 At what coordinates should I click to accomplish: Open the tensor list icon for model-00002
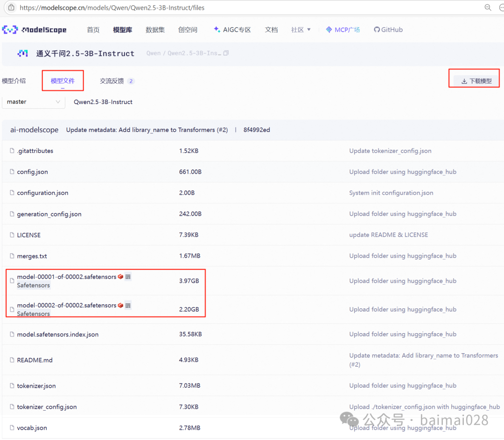(x=127, y=305)
